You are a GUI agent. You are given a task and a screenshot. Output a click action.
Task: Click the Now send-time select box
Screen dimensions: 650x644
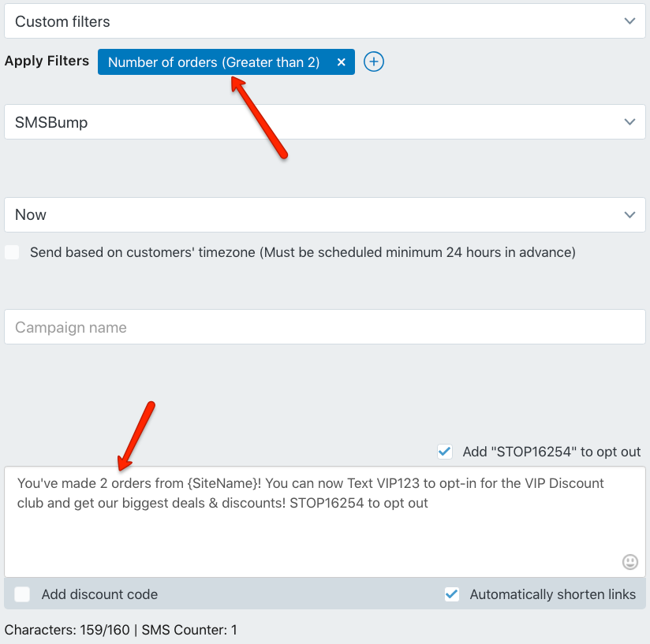(x=325, y=214)
